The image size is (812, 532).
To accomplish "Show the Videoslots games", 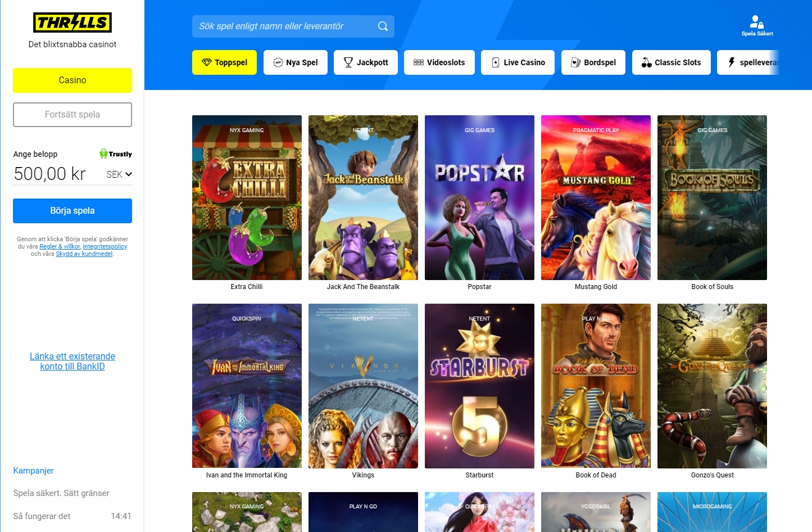I will pos(439,62).
